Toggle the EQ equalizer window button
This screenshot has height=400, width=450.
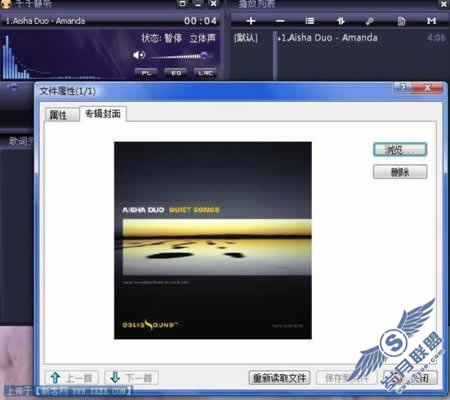point(176,72)
